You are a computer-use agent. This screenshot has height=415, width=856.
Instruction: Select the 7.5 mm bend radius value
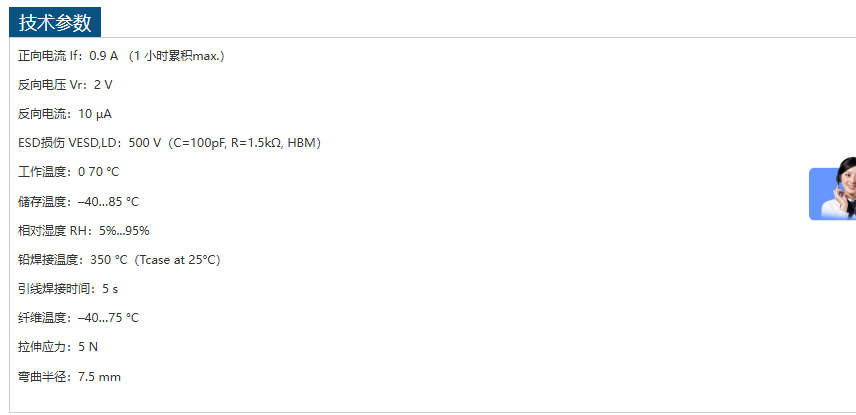[99, 377]
